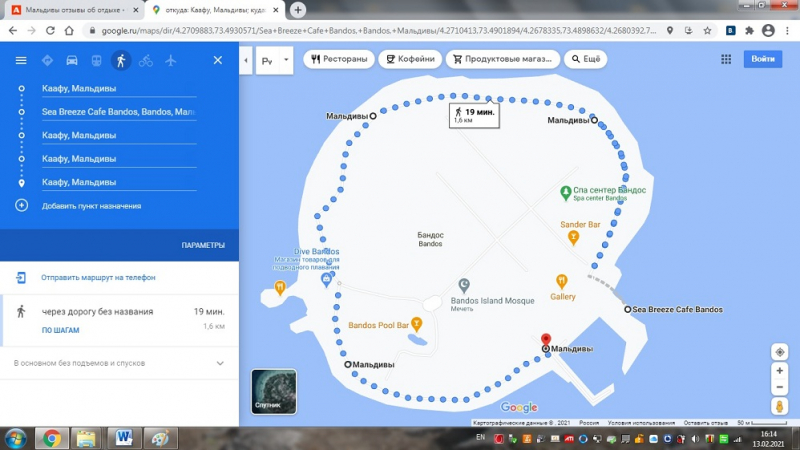Screen dimensions: 800x450
Task: Click the EN language indicator in tray
Action: [480, 437]
